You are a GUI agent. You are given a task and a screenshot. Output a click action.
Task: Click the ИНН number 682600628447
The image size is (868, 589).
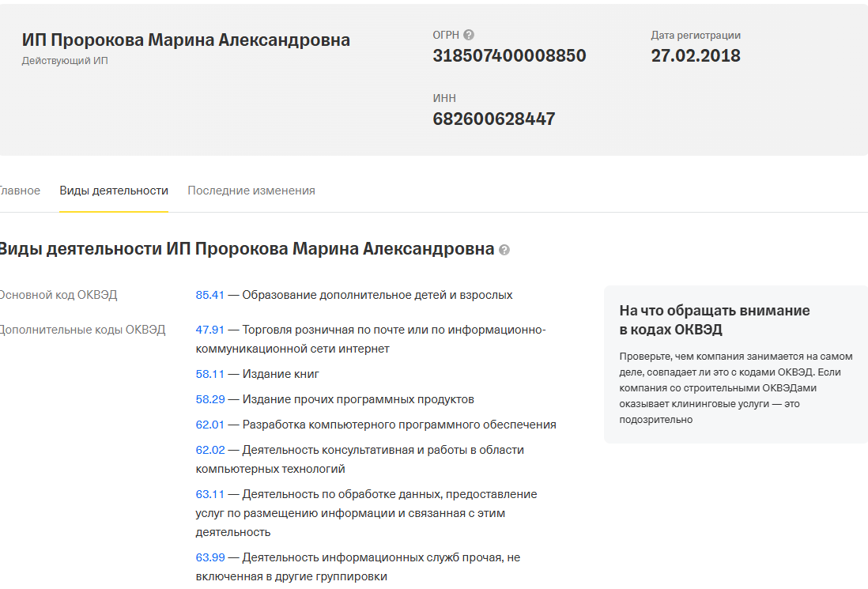(493, 119)
